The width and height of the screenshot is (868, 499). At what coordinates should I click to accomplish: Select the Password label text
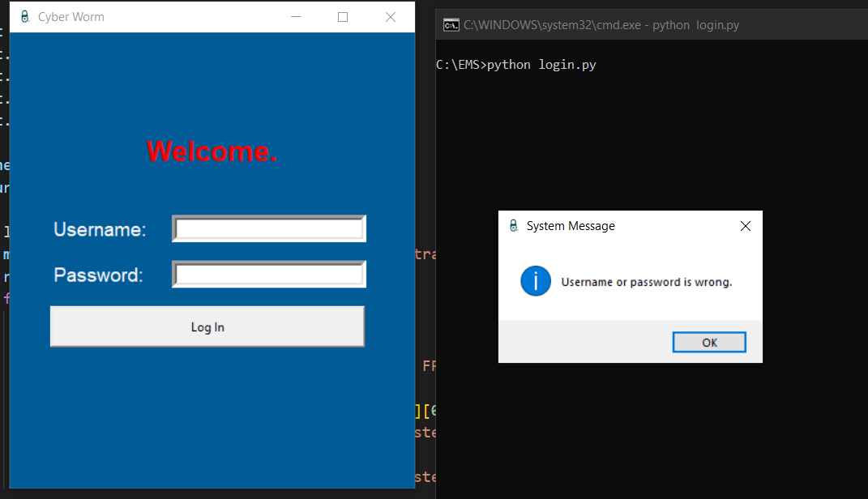click(x=98, y=275)
